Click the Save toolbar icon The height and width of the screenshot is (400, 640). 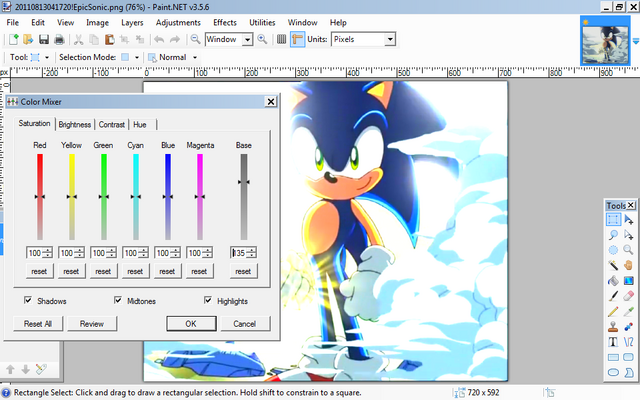44,40
